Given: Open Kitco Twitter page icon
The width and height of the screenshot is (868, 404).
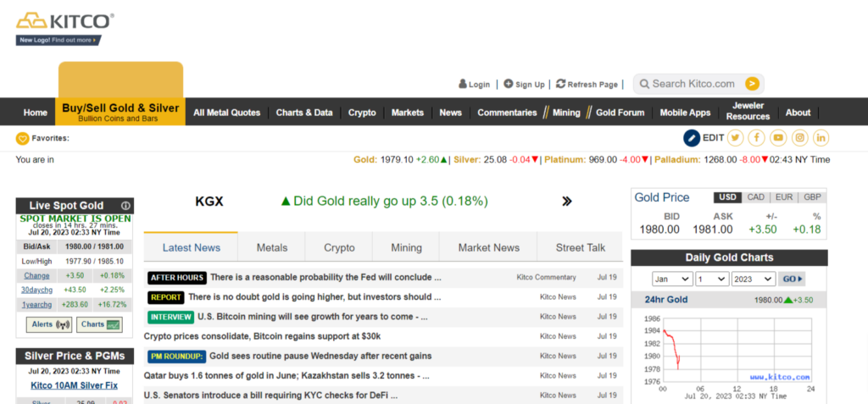Looking at the screenshot, I should 735,138.
